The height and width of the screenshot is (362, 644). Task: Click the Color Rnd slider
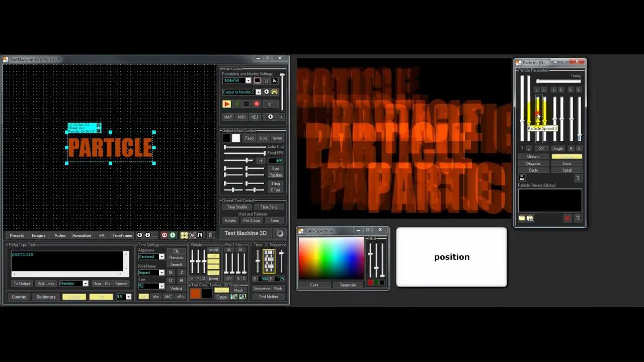[x=245, y=147]
